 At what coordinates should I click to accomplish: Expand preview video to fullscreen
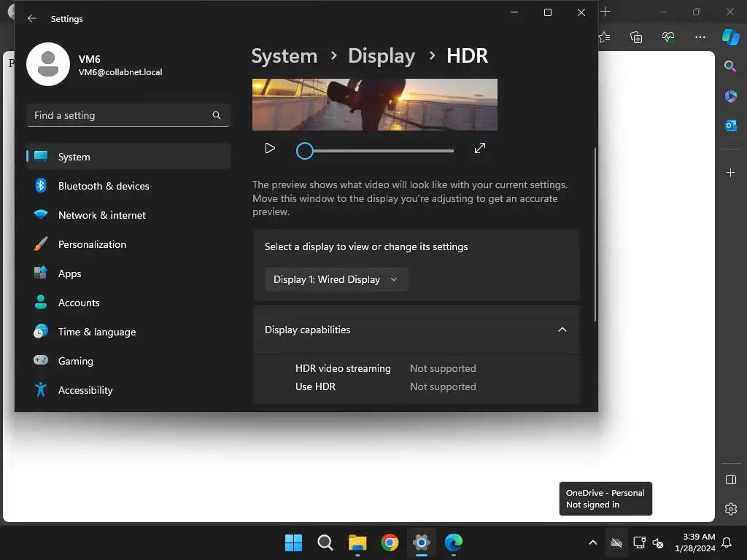(x=480, y=149)
